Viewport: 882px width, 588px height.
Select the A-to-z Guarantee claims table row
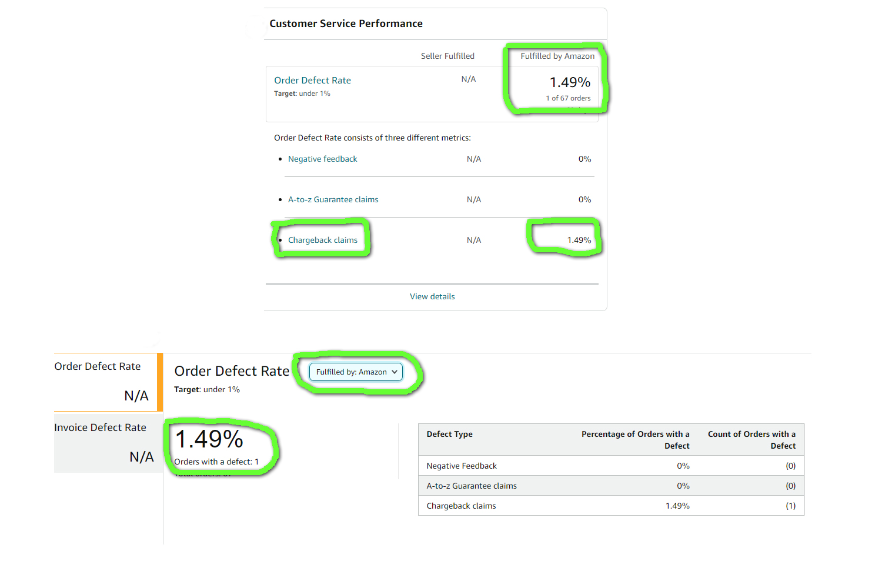tap(611, 486)
